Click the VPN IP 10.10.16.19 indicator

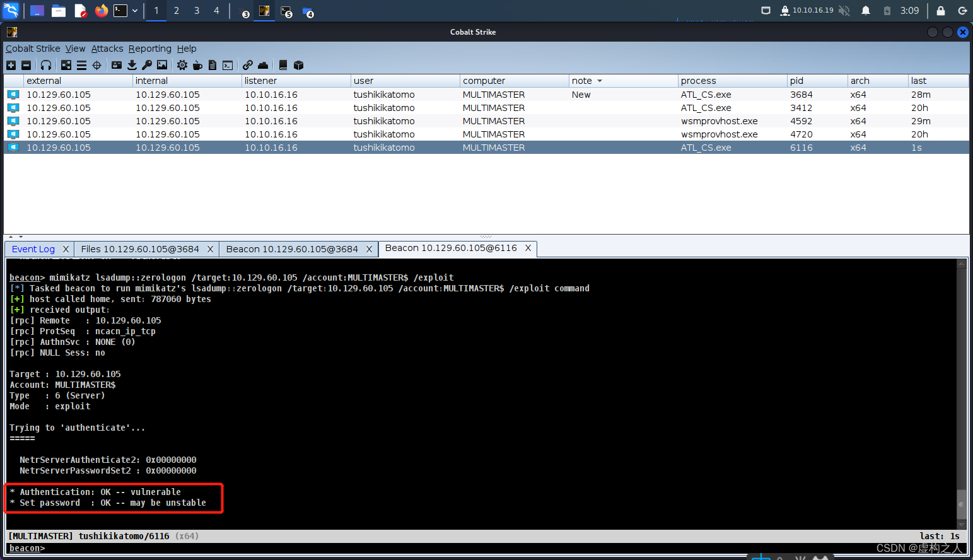pyautogui.click(x=807, y=11)
